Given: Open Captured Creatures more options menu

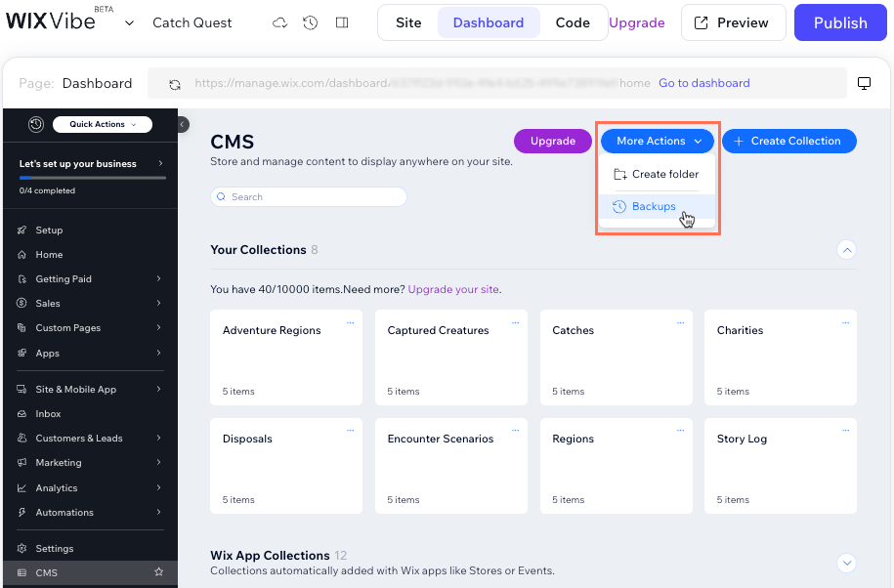Looking at the screenshot, I should click(516, 323).
